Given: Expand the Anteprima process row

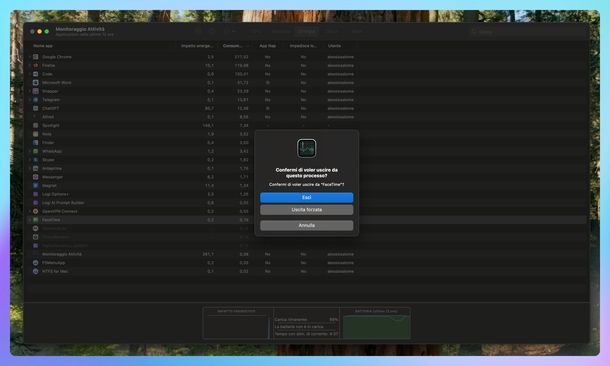Looking at the screenshot, I should pos(30,168).
